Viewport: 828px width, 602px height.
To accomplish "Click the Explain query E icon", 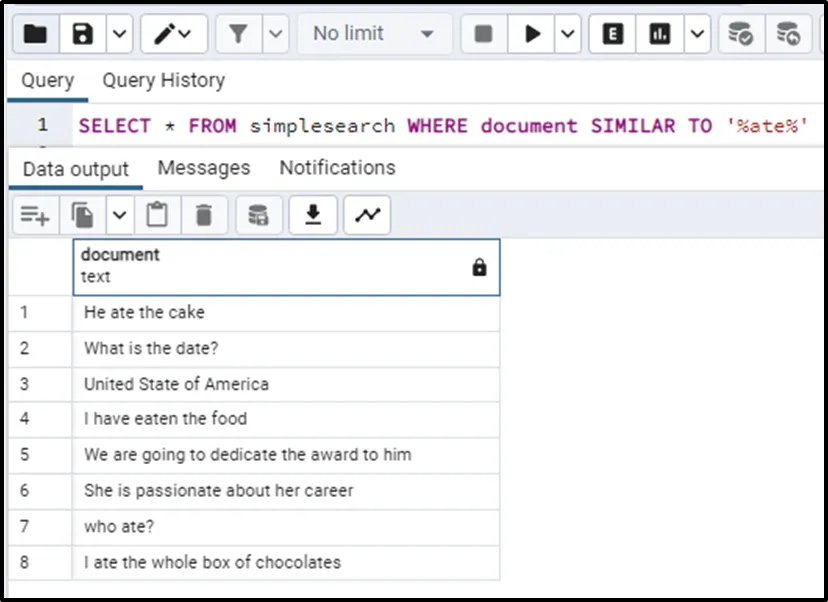I will coord(613,34).
